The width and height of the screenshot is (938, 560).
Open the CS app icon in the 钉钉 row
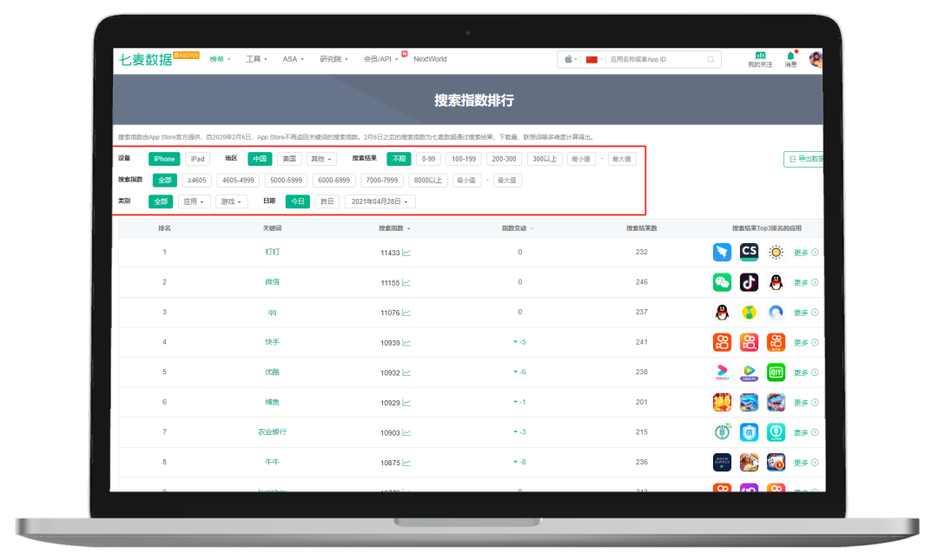tap(749, 252)
